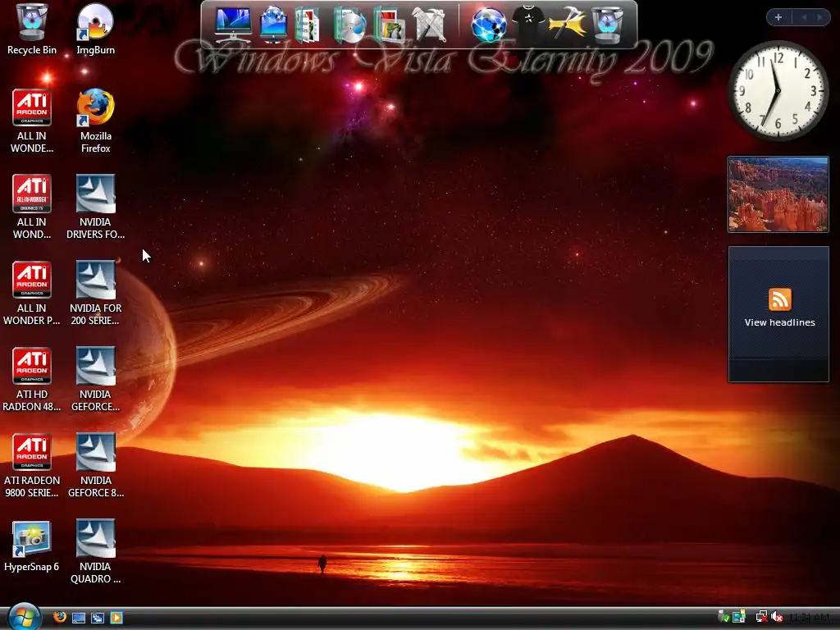Viewport: 840px width, 630px height.
Task: Click the blue globe icon in the dock
Action: coord(489,25)
